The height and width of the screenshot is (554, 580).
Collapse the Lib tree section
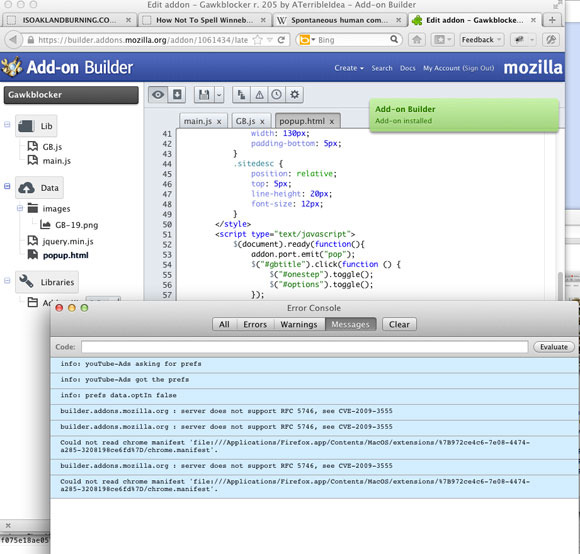tap(7, 124)
